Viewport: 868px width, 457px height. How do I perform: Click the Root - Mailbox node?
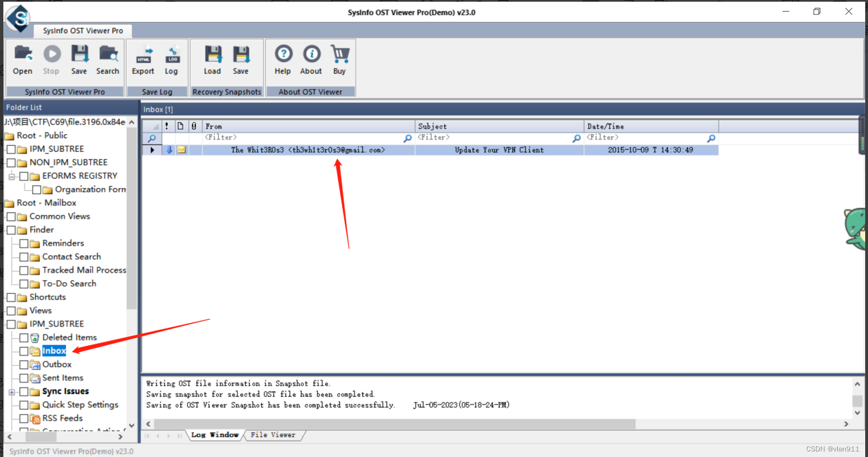[x=47, y=203]
